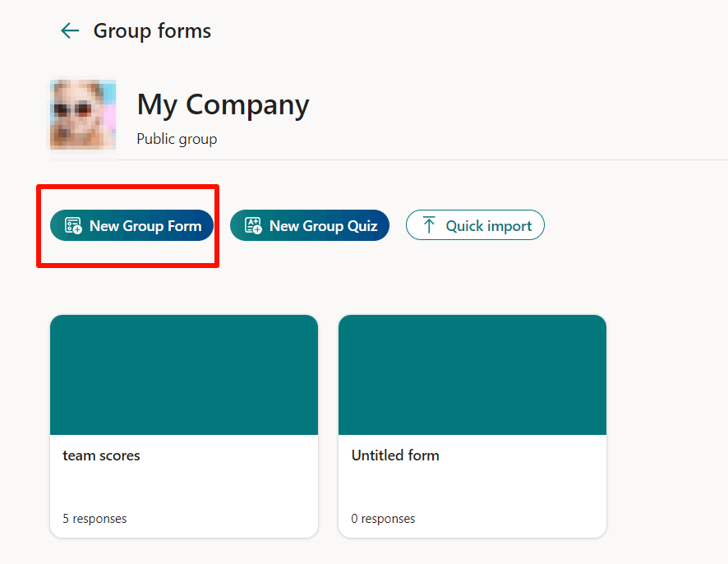
Task: Click the Group forms page title
Action: click(152, 31)
